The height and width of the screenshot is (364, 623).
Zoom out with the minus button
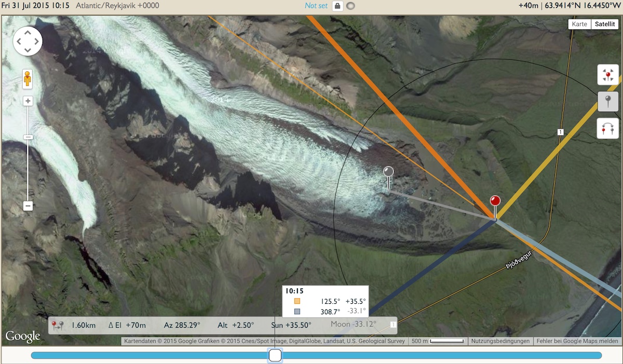pyautogui.click(x=28, y=206)
